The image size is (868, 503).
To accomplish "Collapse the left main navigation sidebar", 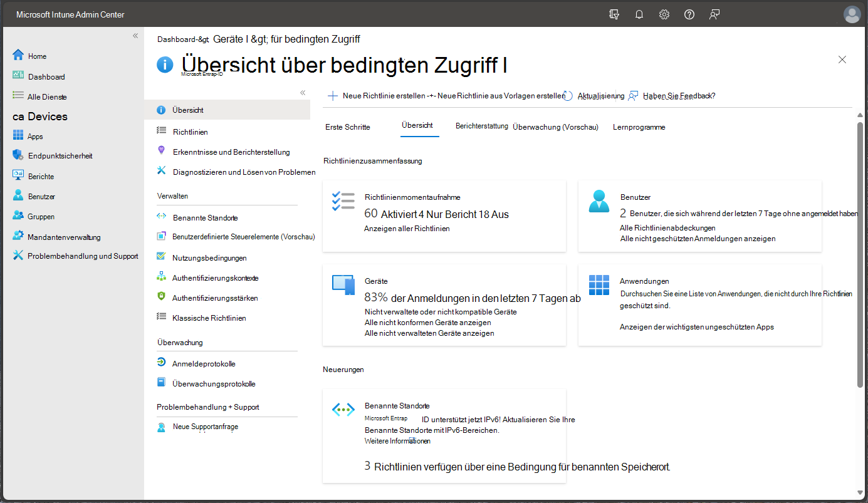I will tap(135, 36).
